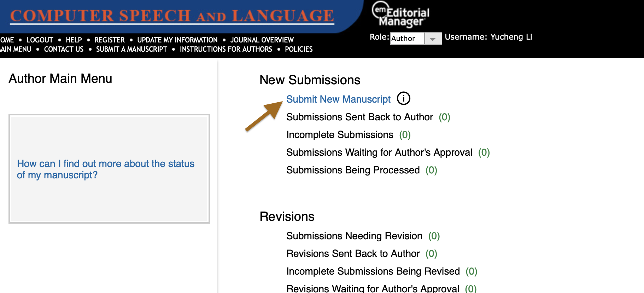Click REGISTER in the top navigation
644x293 pixels.
click(x=109, y=40)
